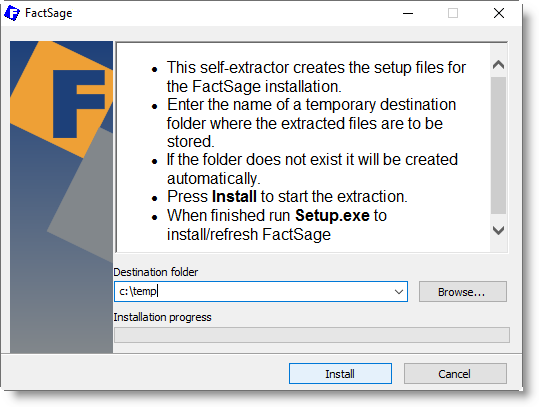Click the FactSage title bar text
Image resolution: width=539 pixels, height=407 pixels.
(48, 13)
